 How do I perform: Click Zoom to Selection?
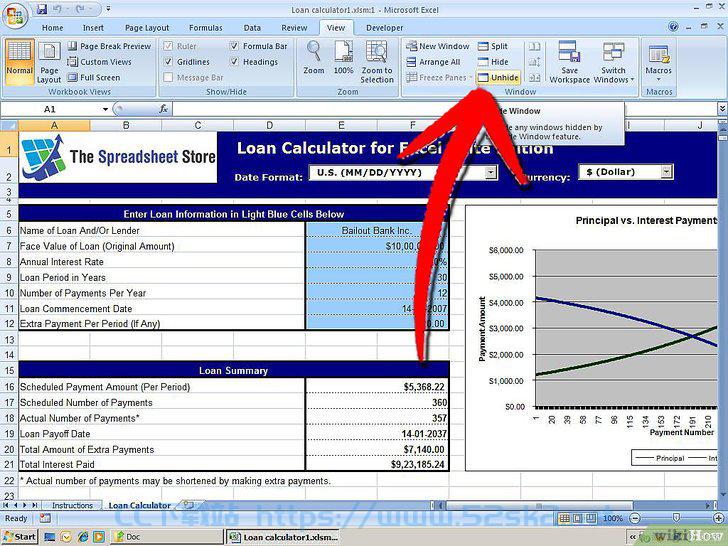coord(377,61)
